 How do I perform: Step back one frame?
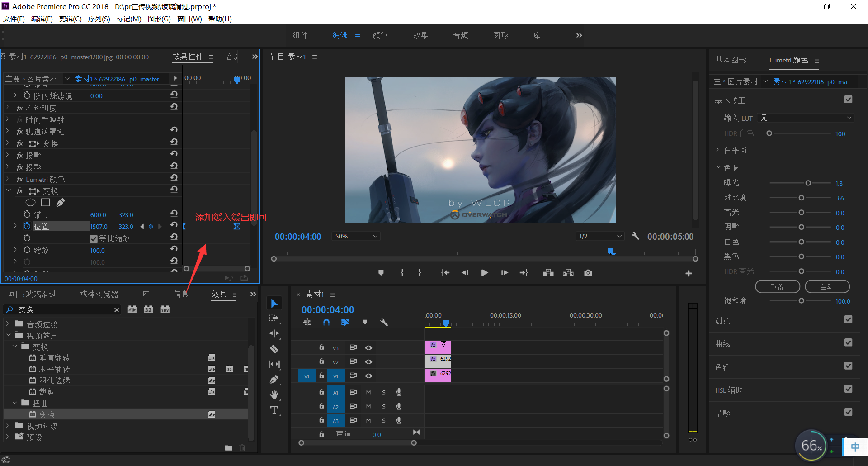(465, 273)
